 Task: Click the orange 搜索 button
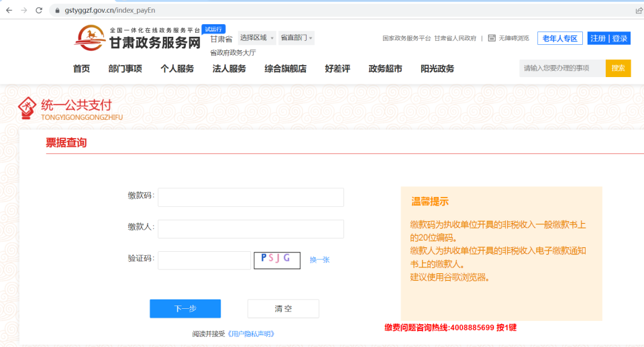pos(618,68)
